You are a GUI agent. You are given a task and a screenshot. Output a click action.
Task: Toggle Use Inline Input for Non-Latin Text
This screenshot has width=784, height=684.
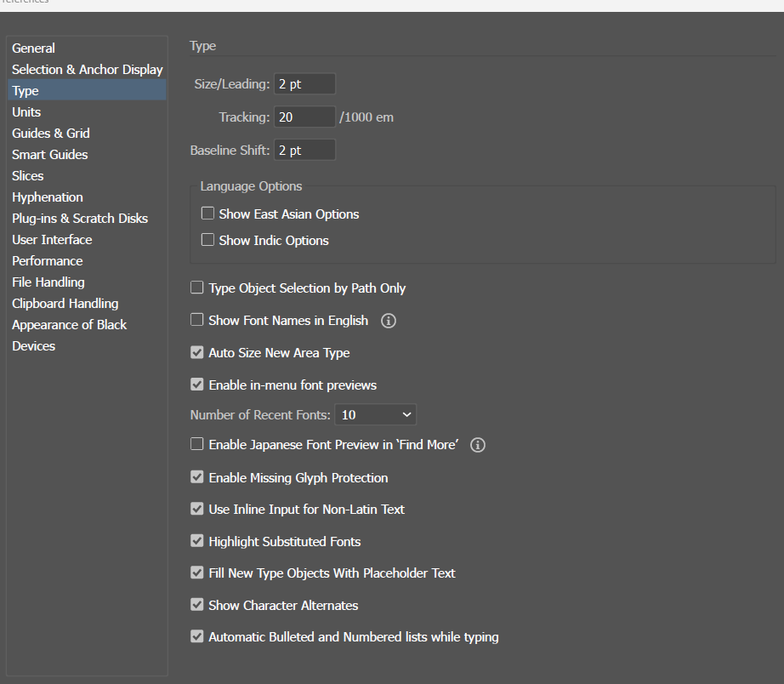tap(197, 509)
